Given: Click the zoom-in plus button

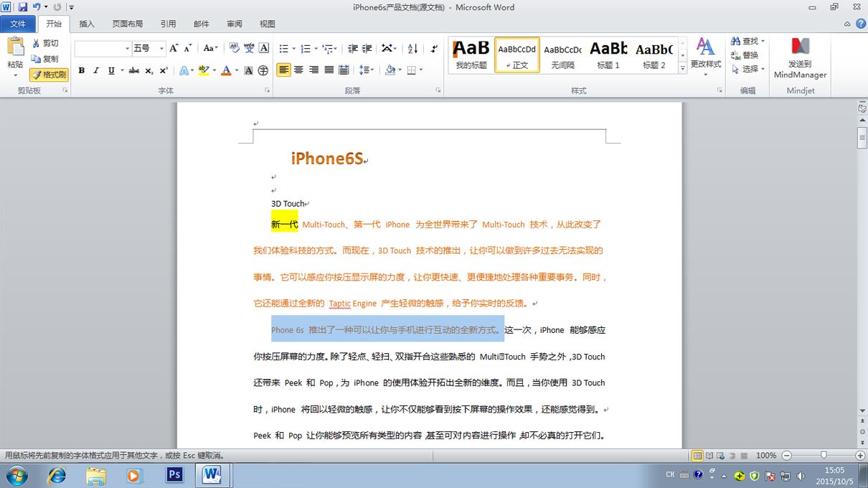Looking at the screenshot, I should tap(859, 456).
